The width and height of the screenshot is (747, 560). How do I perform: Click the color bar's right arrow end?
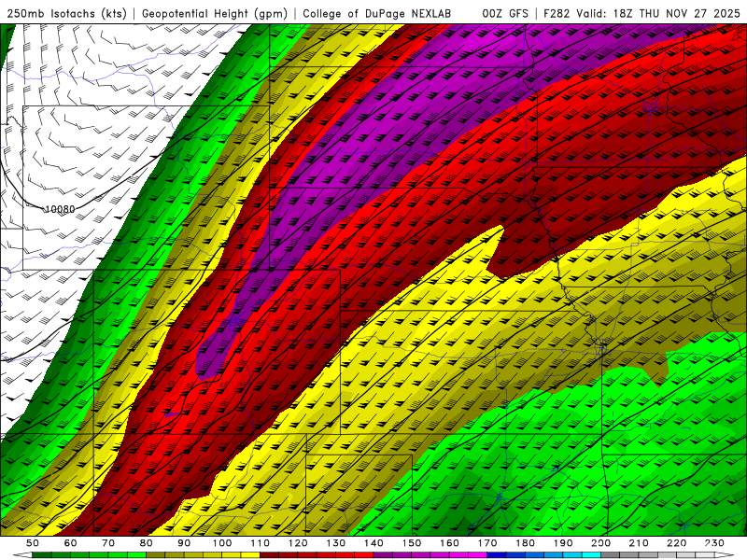pyautogui.click(x=725, y=554)
